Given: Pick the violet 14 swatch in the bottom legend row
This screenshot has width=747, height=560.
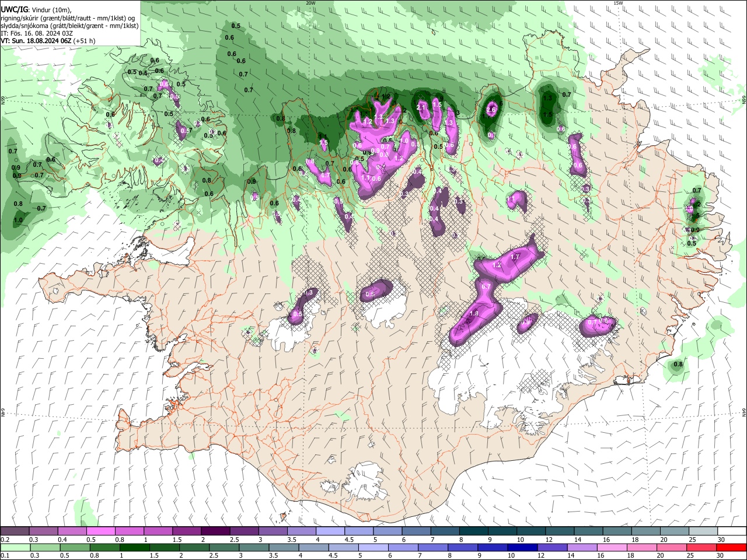Looking at the screenshot, I should [x=582, y=547].
